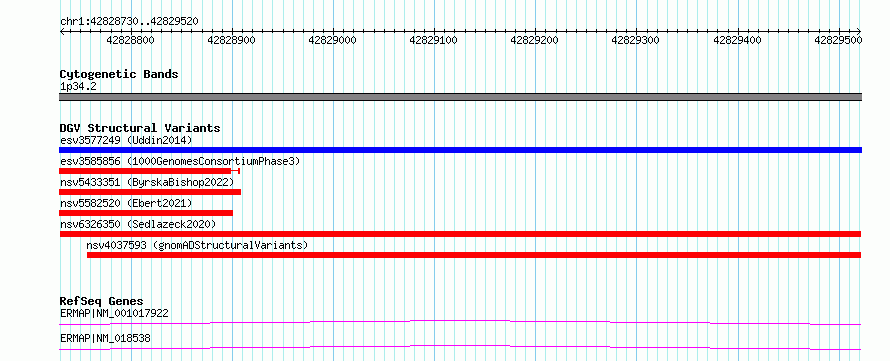This screenshot has height=361, width=890.
Task: Click the magenta ERMAP NM_018538 gene line
Action: [x=460, y=347]
